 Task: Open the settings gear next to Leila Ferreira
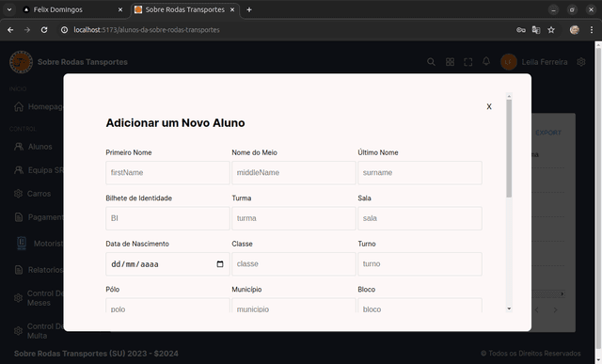pos(581,62)
